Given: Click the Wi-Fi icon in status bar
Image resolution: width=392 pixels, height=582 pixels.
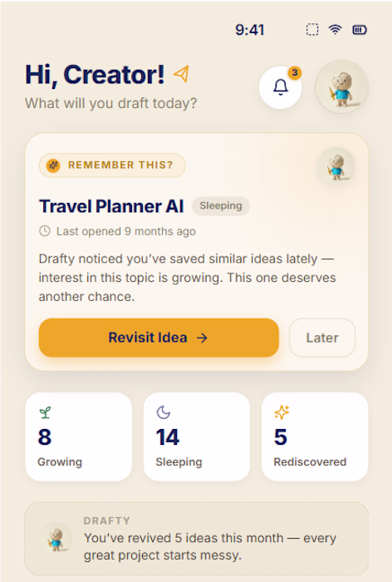Looking at the screenshot, I should pyautogui.click(x=335, y=29).
